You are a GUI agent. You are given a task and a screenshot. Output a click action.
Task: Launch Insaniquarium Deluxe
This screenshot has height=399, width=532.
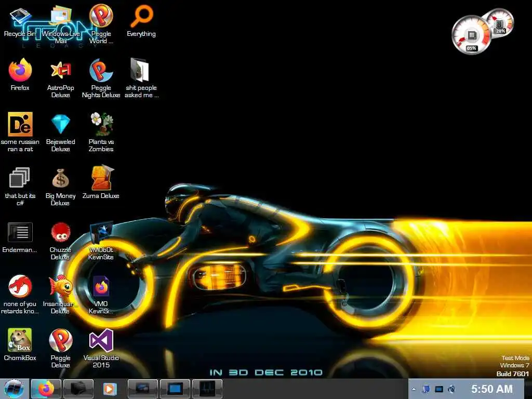click(60, 295)
